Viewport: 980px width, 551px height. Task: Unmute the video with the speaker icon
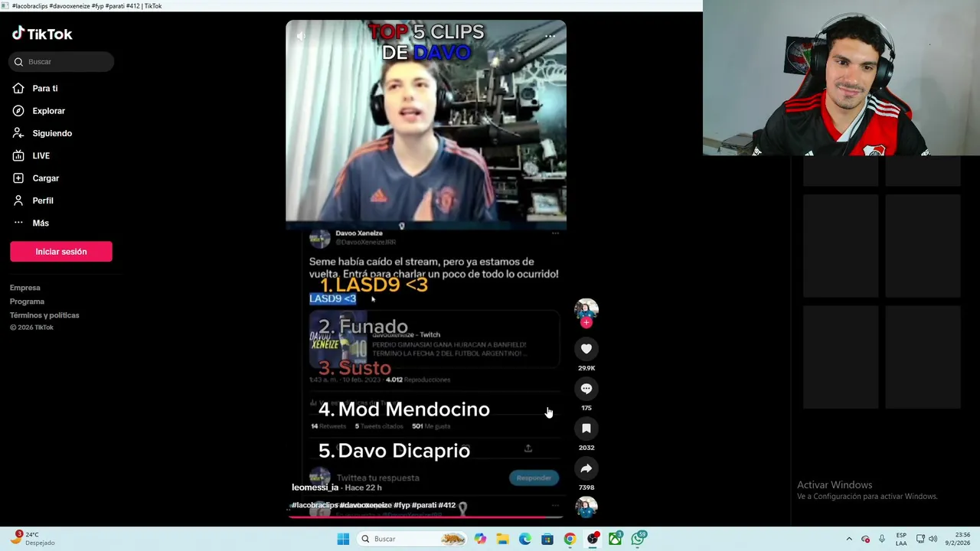coord(301,36)
